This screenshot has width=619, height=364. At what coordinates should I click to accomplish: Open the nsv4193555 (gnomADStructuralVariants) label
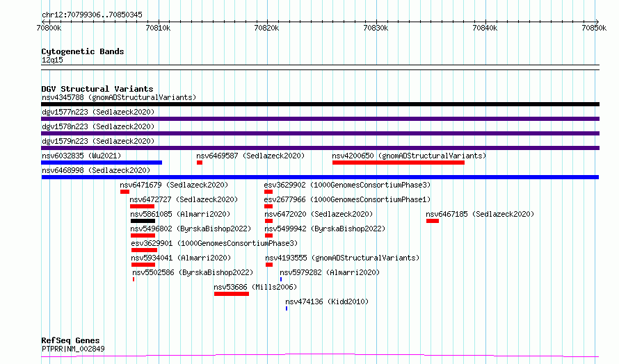[342, 258]
